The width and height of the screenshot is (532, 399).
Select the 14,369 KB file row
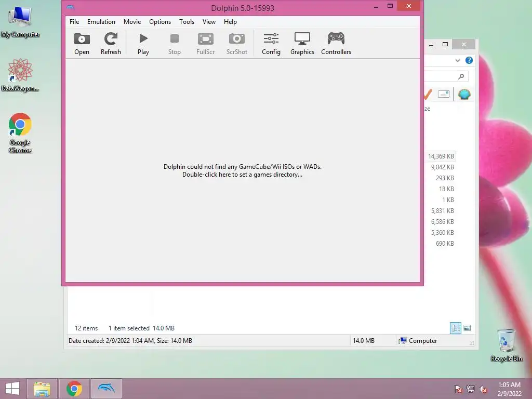440,156
